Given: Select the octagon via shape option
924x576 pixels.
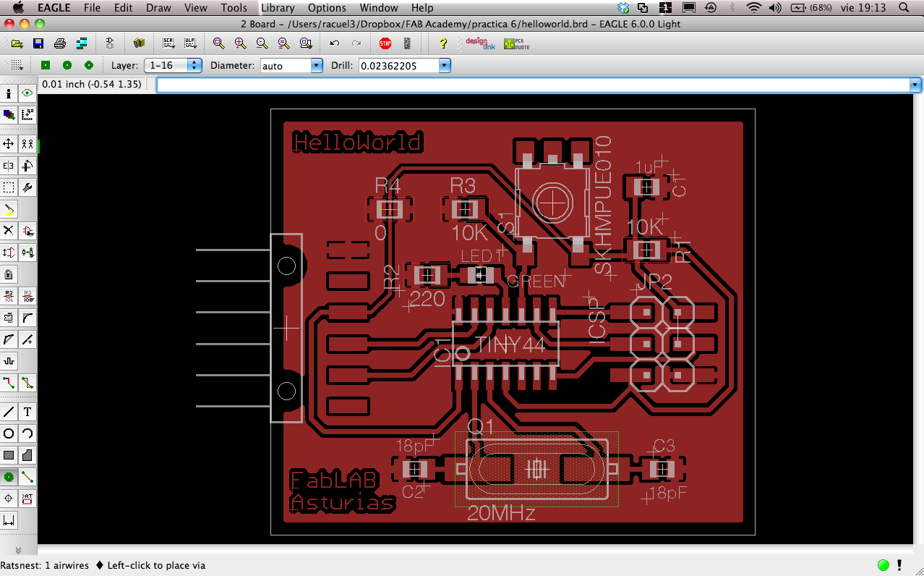Looking at the screenshot, I should tap(89, 65).
